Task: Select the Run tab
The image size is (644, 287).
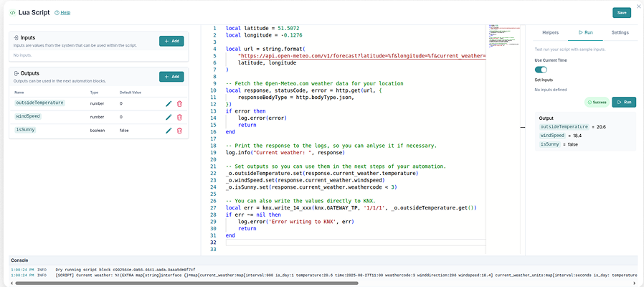Action: [x=585, y=32]
